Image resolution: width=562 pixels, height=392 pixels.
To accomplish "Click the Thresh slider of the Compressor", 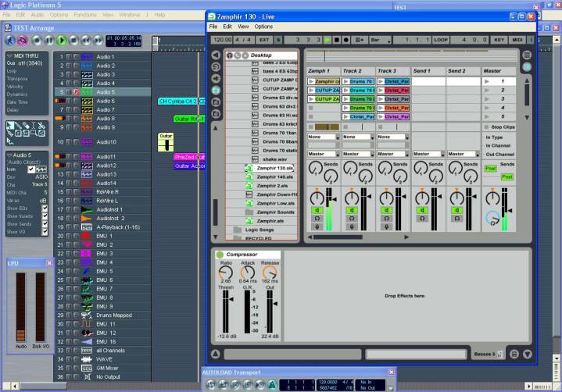I will 226,312.
